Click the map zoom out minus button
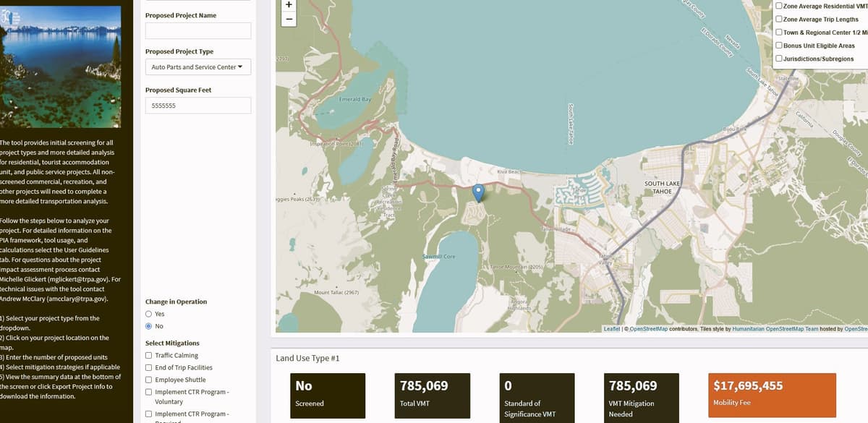 tap(289, 19)
